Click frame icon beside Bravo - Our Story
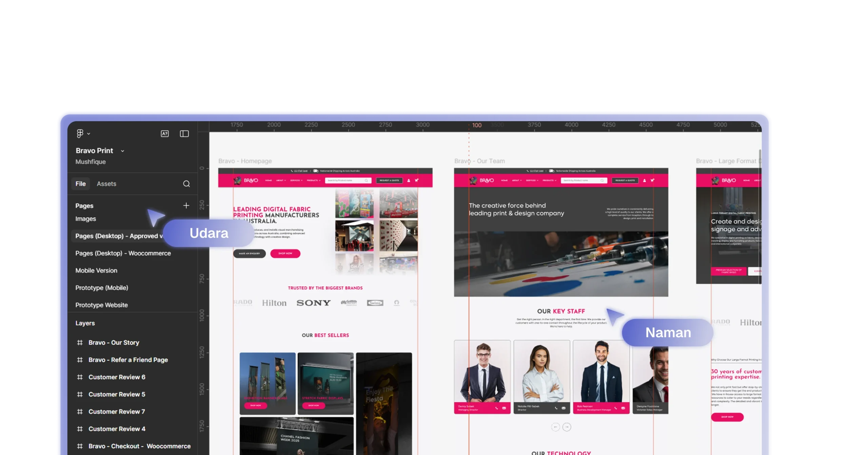The image size is (868, 455). click(80, 343)
